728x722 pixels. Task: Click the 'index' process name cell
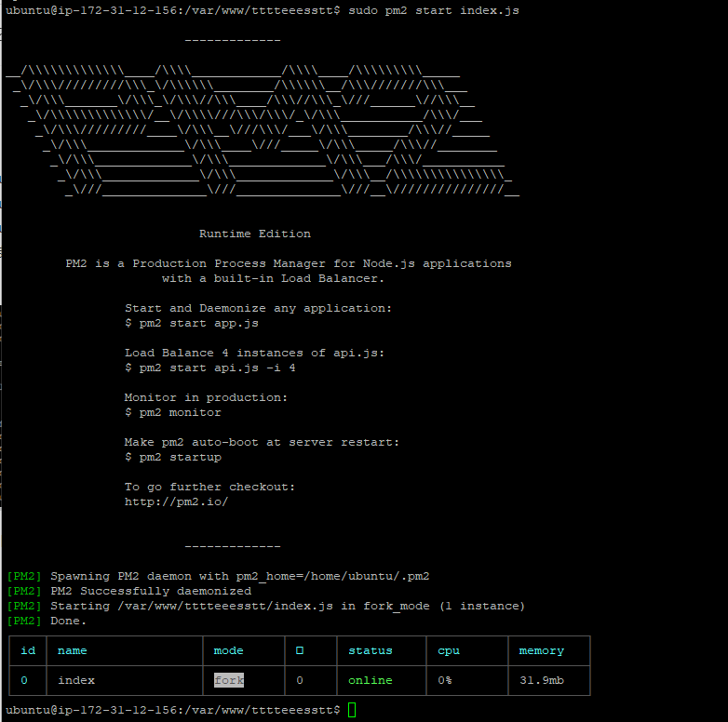click(x=76, y=680)
